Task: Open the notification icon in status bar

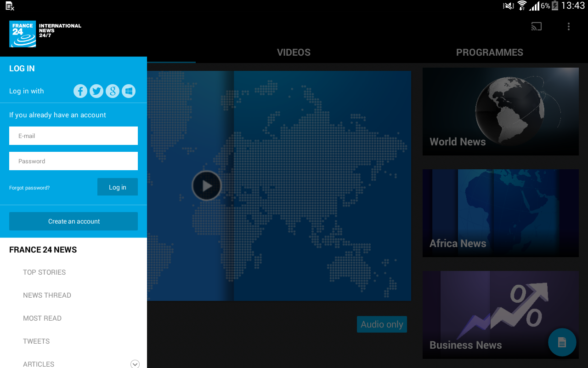Action: click(10, 6)
